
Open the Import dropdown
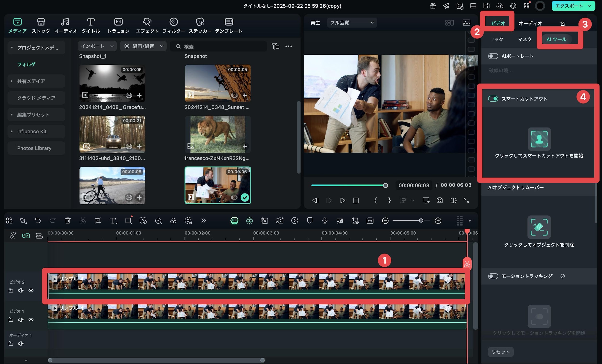[x=97, y=46]
